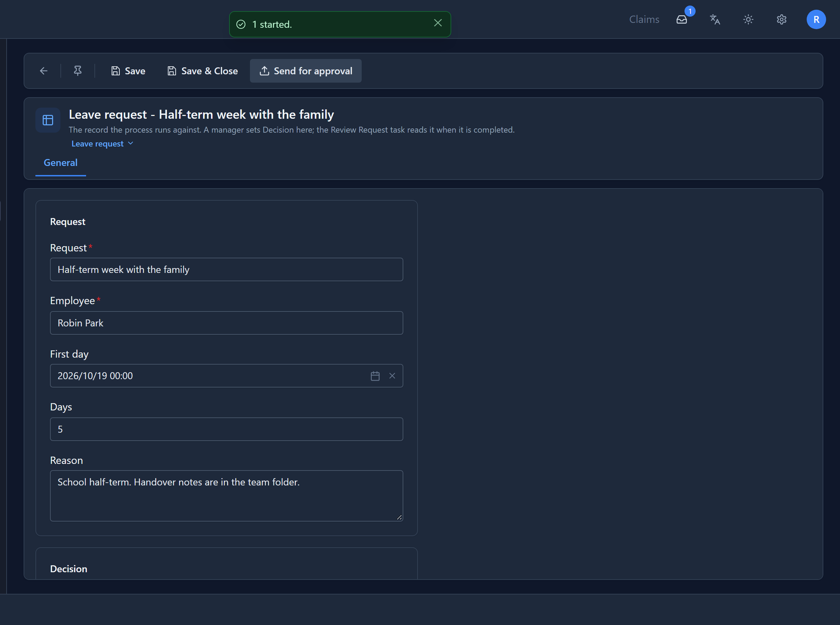Click the Request text field

click(226, 269)
